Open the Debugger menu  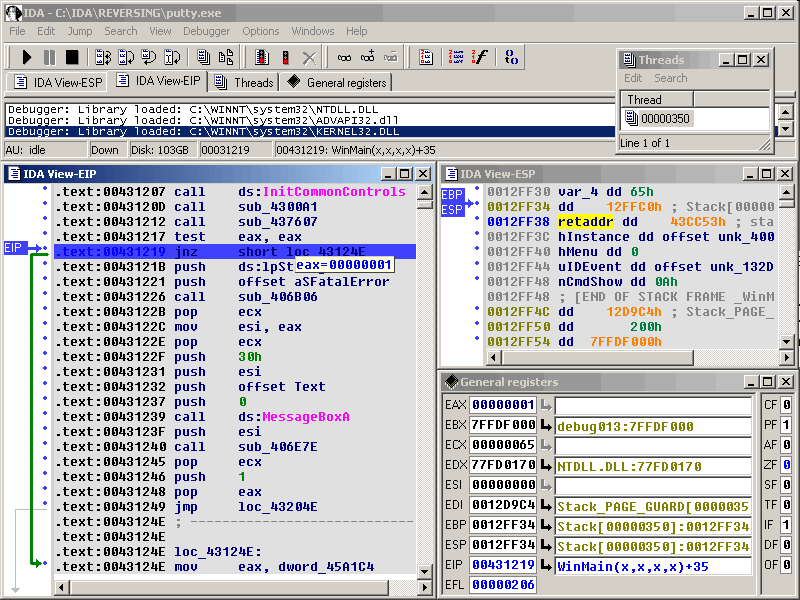[x=206, y=31]
